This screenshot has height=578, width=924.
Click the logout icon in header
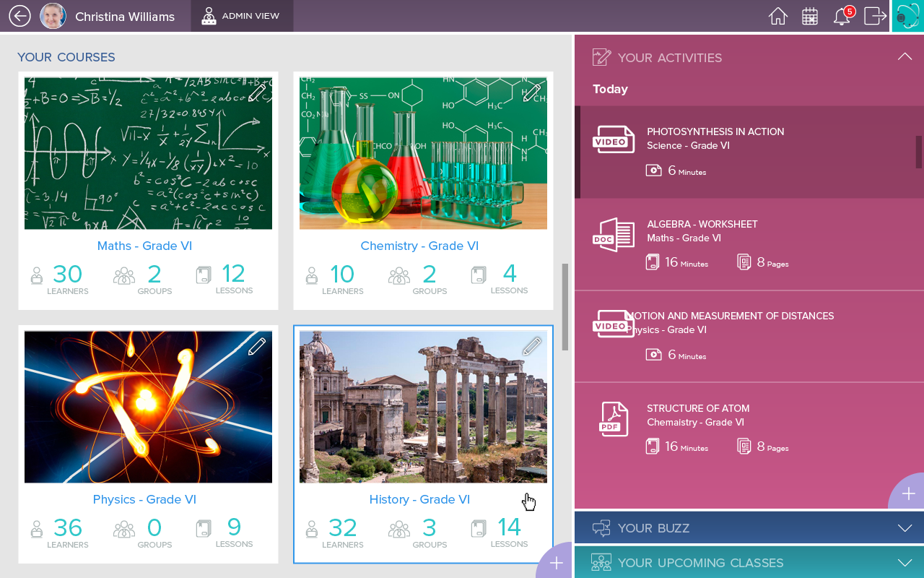(875, 16)
